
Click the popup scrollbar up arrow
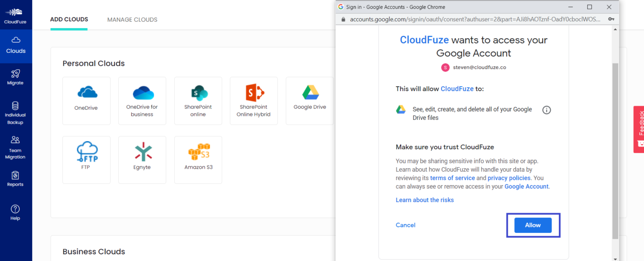615,29
